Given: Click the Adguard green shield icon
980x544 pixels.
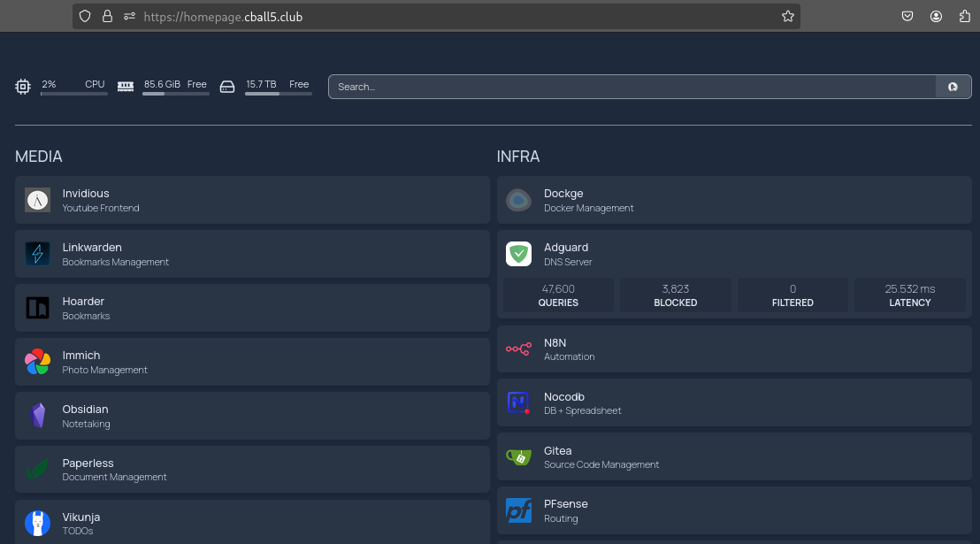Looking at the screenshot, I should pos(519,254).
